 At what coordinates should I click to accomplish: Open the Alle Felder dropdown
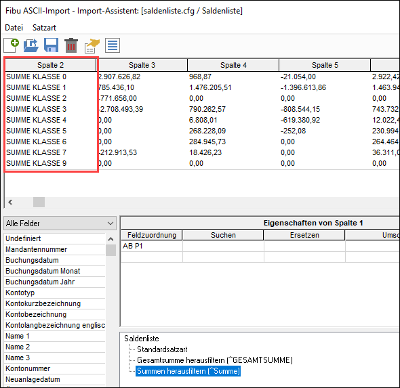(x=60, y=223)
